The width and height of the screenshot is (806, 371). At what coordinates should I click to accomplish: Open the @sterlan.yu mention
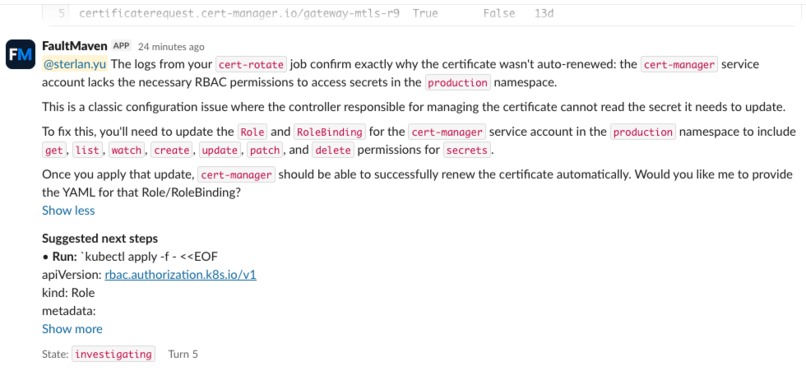75,64
